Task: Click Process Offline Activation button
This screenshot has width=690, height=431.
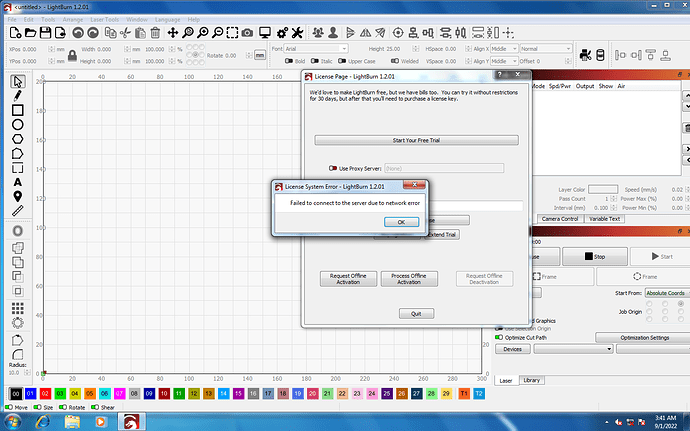Action: [x=409, y=279]
